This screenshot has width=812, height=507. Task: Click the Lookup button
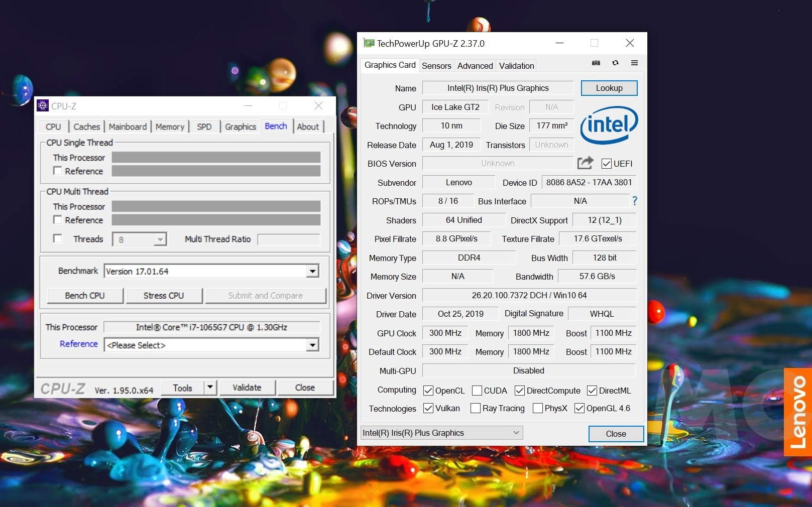click(x=609, y=88)
